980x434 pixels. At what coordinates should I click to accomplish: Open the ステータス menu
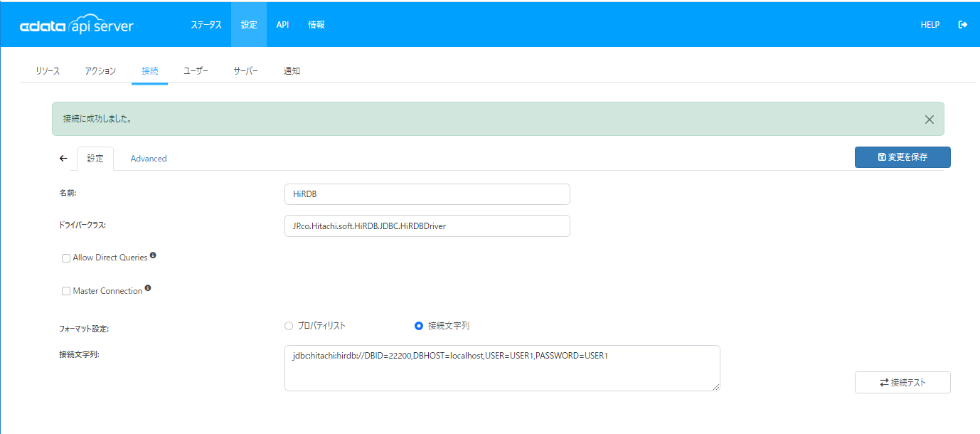(x=206, y=25)
